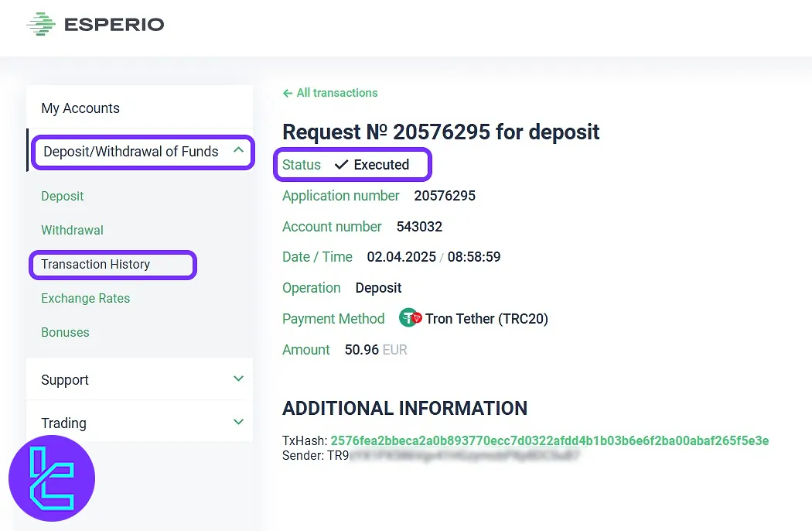The width and height of the screenshot is (812, 531).
Task: Click the Deposit/Withdrawal of Funds menu label
Action: coord(131,152)
